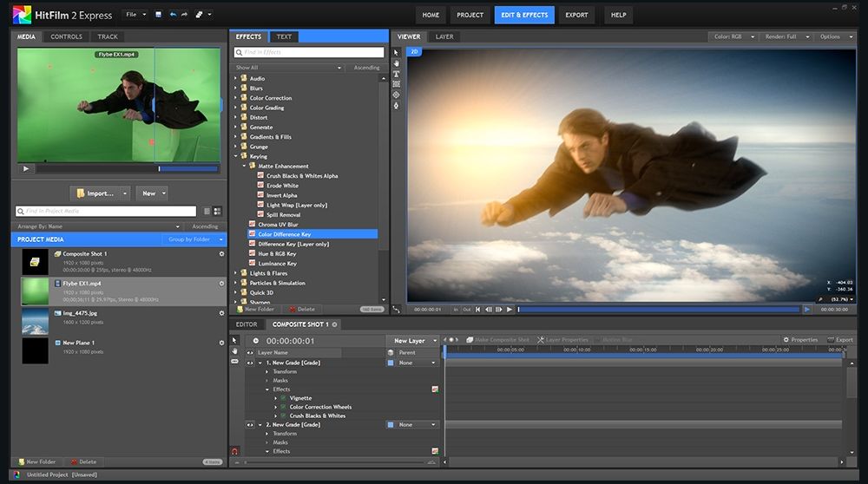Select the viewer arrow selection tool
Screen dimensions: 868x484
pyautogui.click(x=396, y=53)
